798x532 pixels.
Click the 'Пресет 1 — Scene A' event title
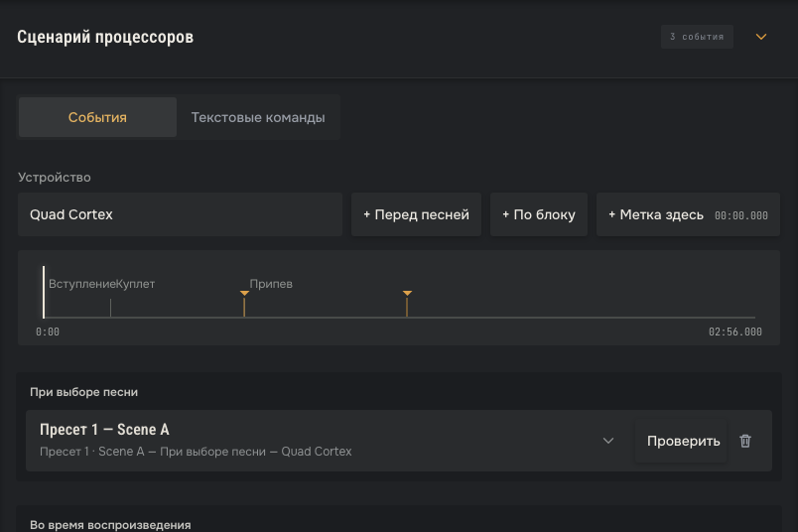coord(104,430)
